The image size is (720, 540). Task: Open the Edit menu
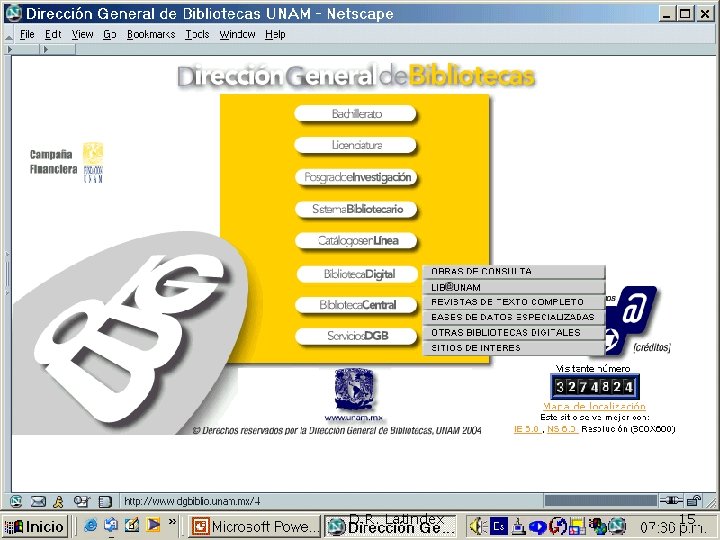tap(53, 34)
